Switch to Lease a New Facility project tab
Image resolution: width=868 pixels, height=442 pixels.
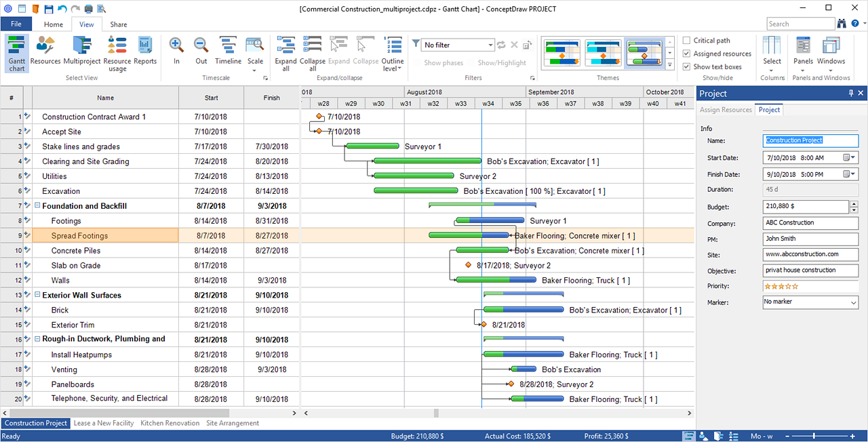[104, 423]
